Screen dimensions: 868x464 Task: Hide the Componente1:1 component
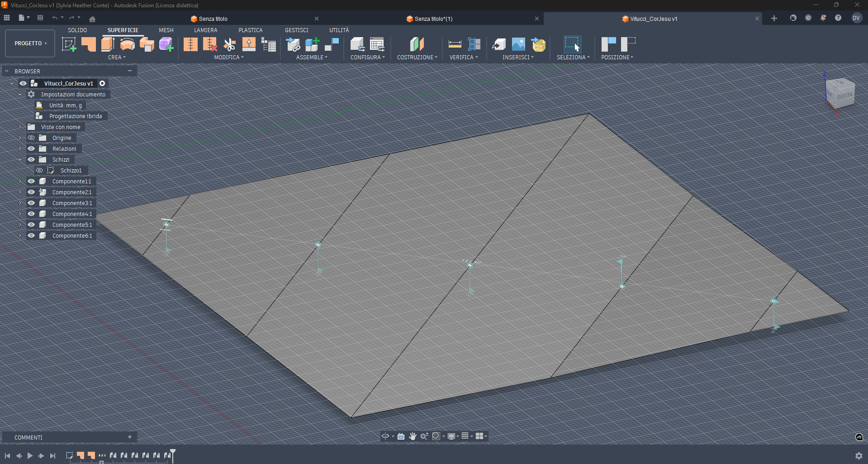(31, 181)
